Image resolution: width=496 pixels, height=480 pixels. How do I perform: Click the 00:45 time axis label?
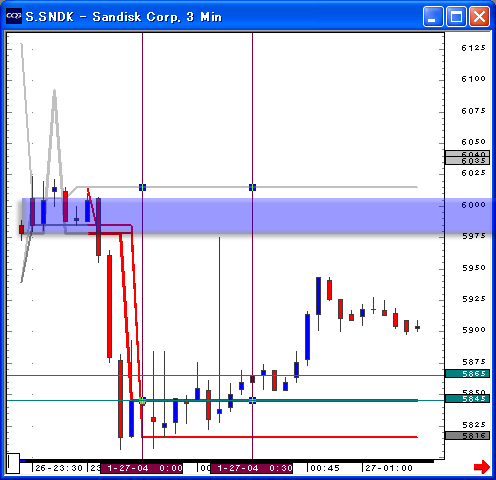(x=325, y=468)
